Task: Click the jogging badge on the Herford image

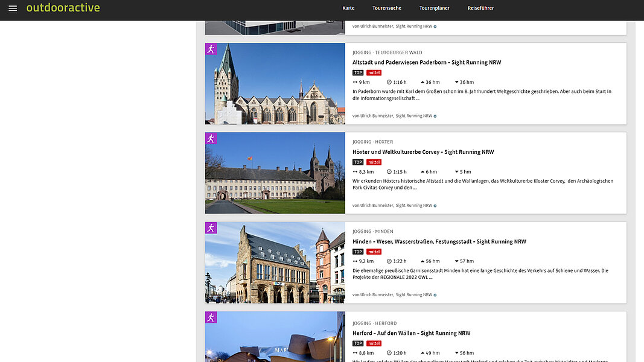Action: click(x=211, y=317)
